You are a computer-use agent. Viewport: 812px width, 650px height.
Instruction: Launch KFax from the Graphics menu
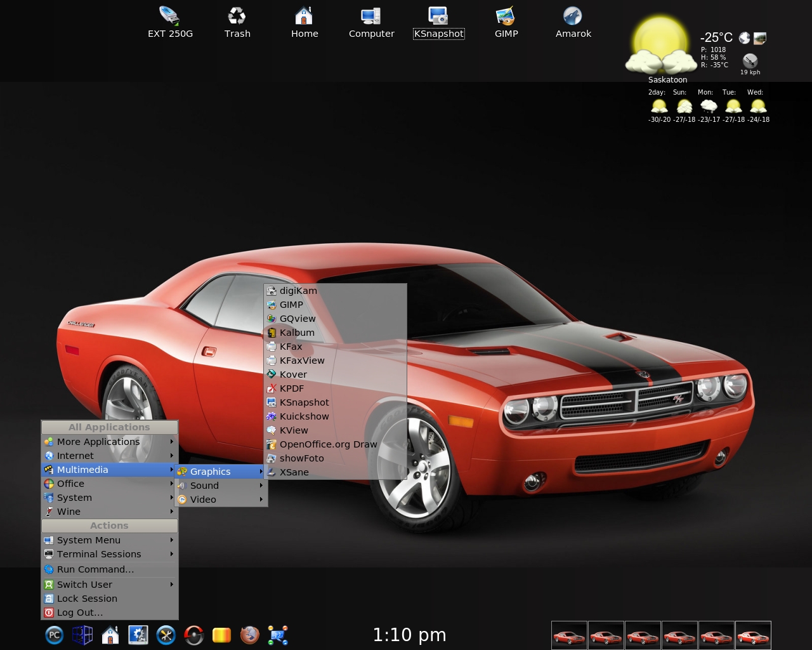(335, 347)
